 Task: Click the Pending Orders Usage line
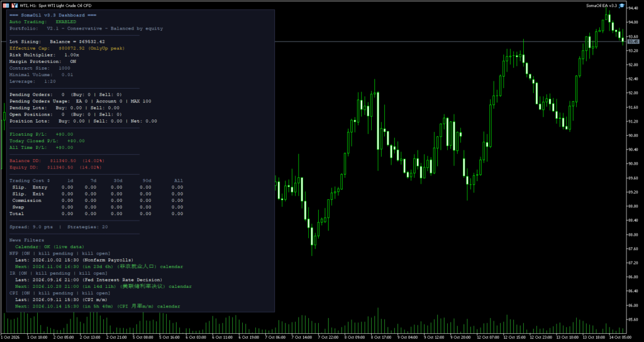click(80, 101)
